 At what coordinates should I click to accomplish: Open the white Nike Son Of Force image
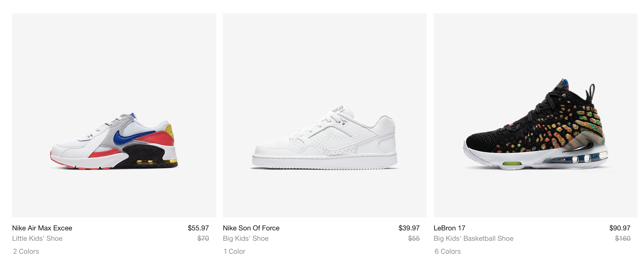[325, 115]
